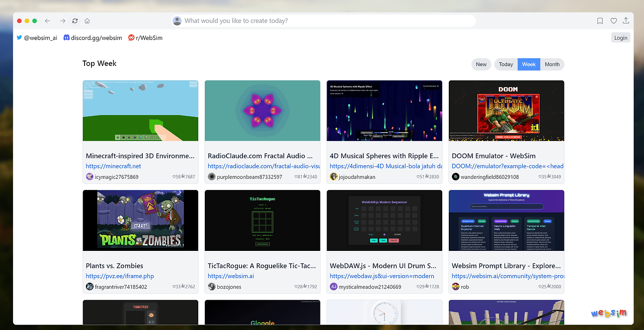Click the Discord logo icon

pyautogui.click(x=66, y=37)
